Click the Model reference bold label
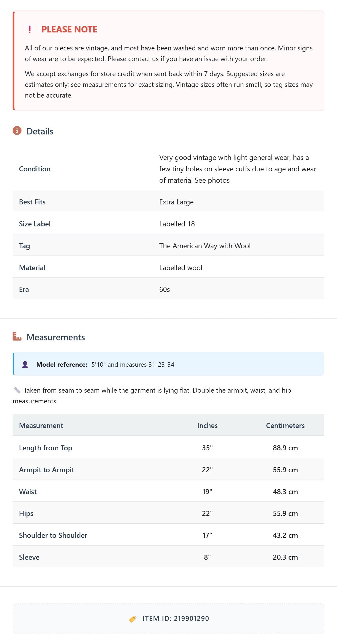Viewport: 337px width, 644px height. [x=62, y=365]
